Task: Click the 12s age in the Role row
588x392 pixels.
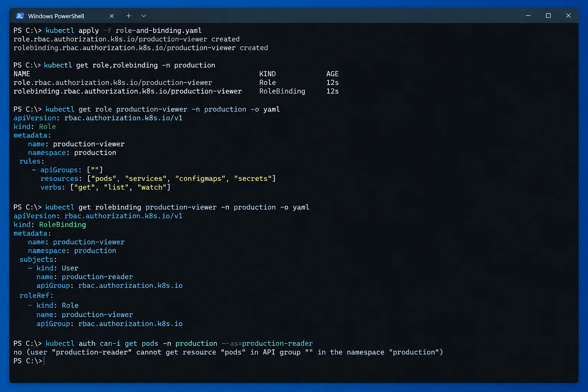Action: 332,82
